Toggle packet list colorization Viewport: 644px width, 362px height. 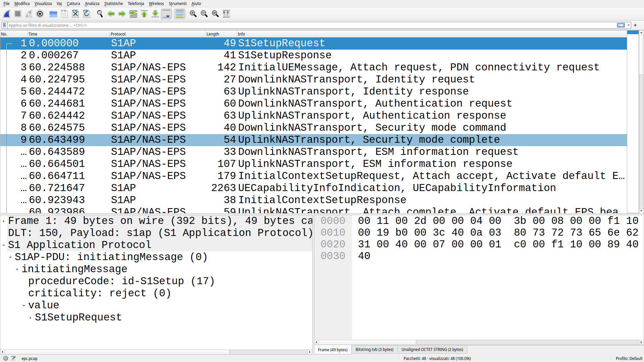tap(180, 14)
